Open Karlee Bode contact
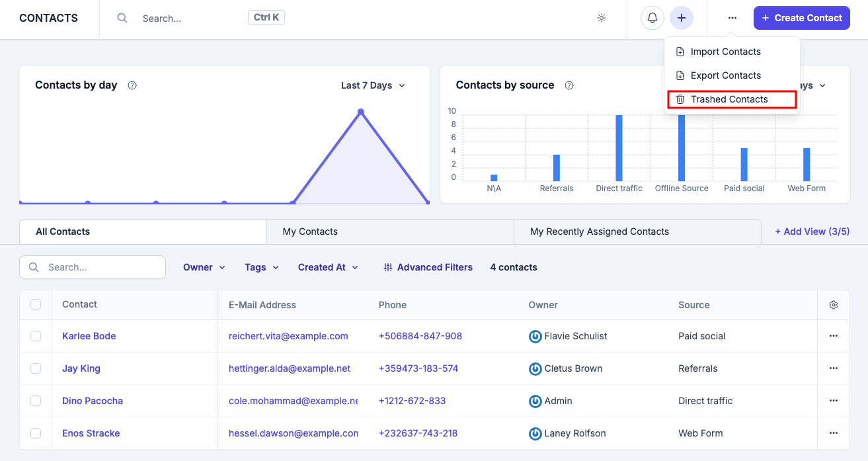The width and height of the screenshot is (868, 461). click(89, 336)
